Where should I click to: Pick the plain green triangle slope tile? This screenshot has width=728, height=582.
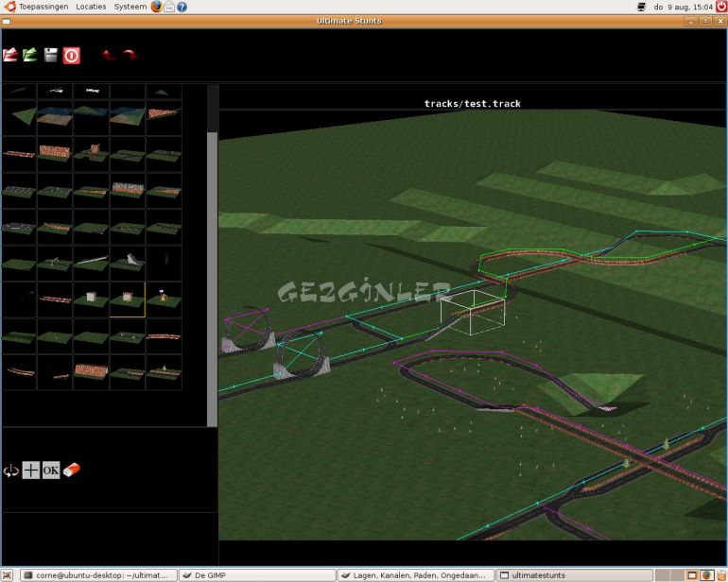(19, 116)
